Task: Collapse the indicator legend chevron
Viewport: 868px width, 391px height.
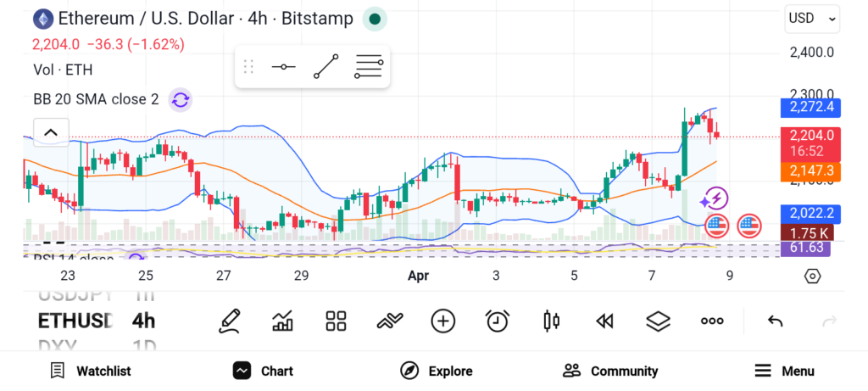Action: (x=51, y=132)
